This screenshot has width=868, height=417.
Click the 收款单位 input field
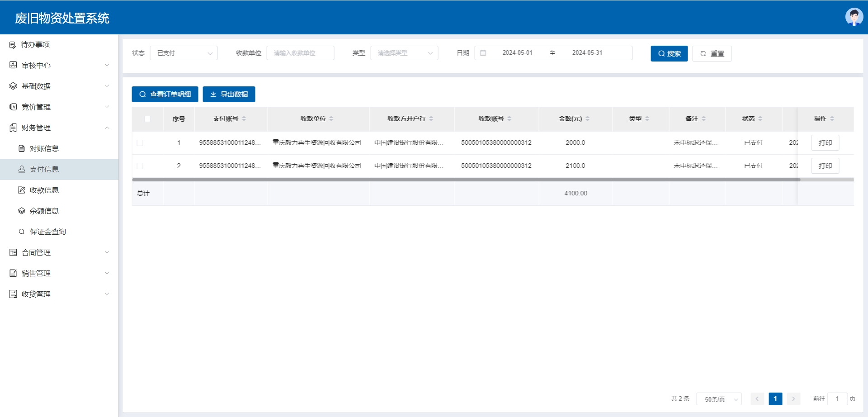pyautogui.click(x=300, y=53)
